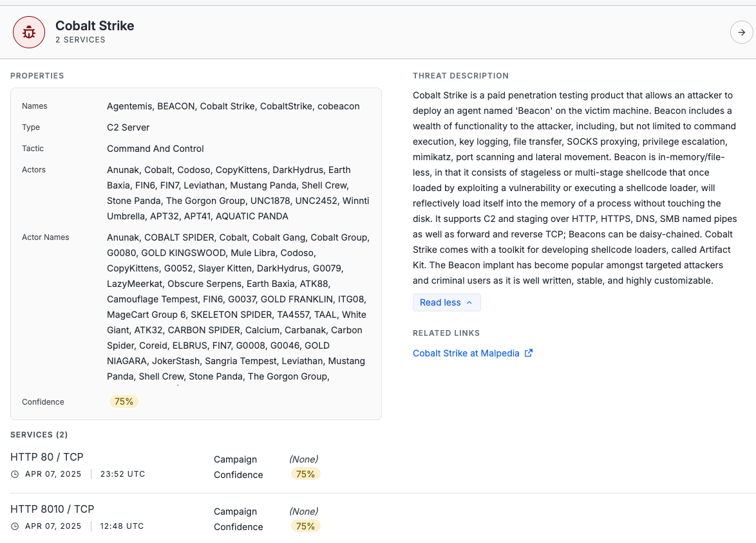Viewport: 756px width, 543px height.
Task: Click the C2 Server type value
Action: (128, 127)
